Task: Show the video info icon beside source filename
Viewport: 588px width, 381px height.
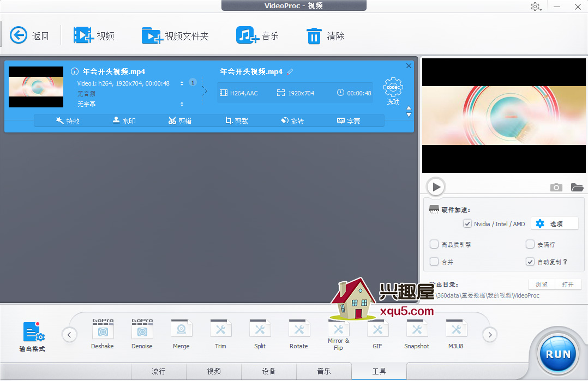Action: [75, 71]
